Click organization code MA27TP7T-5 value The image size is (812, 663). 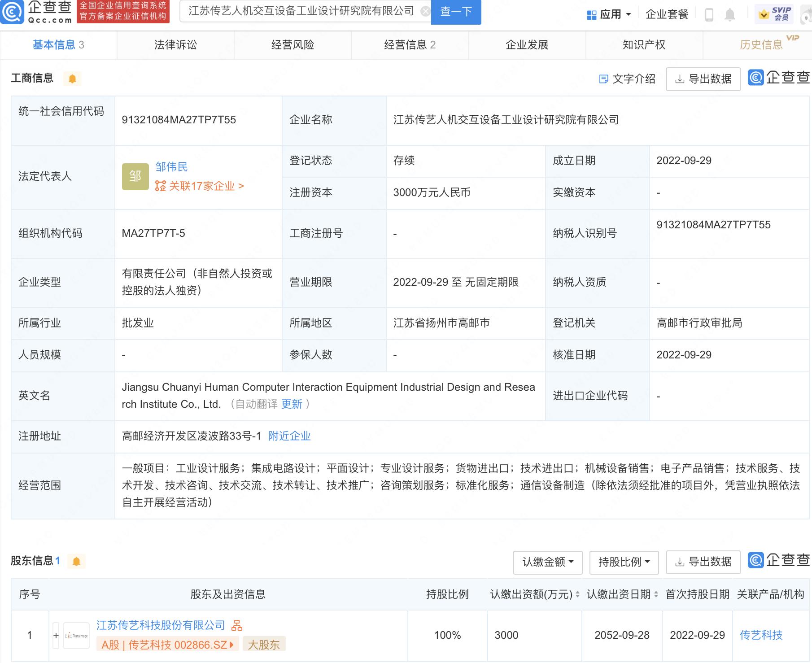[153, 233]
